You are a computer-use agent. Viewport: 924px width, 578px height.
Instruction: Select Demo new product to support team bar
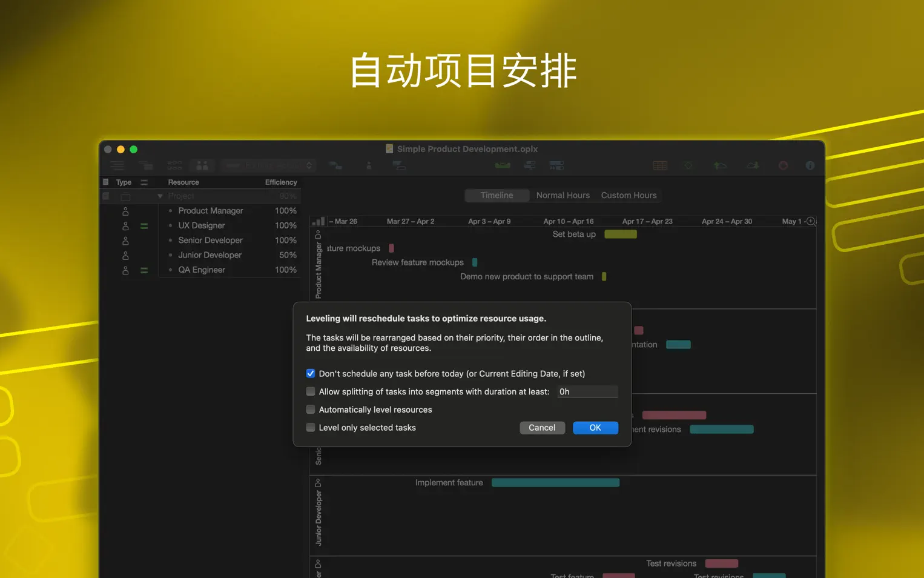604,277
